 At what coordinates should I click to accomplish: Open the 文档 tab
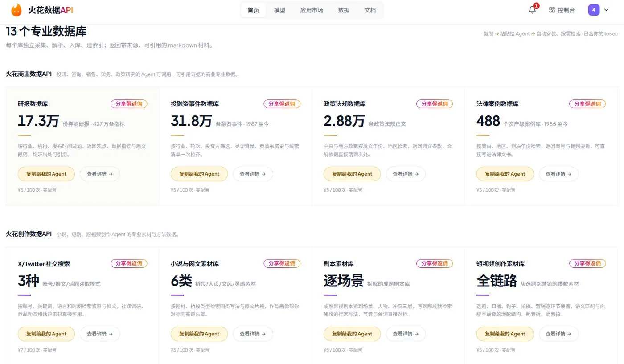(370, 10)
